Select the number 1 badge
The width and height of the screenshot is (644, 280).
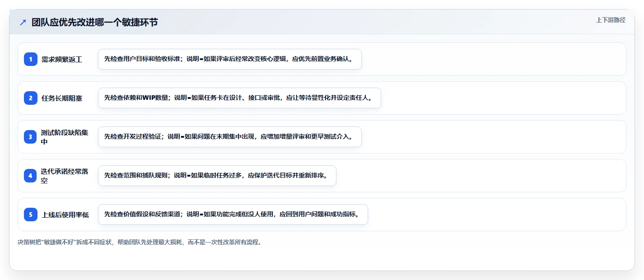pos(31,59)
